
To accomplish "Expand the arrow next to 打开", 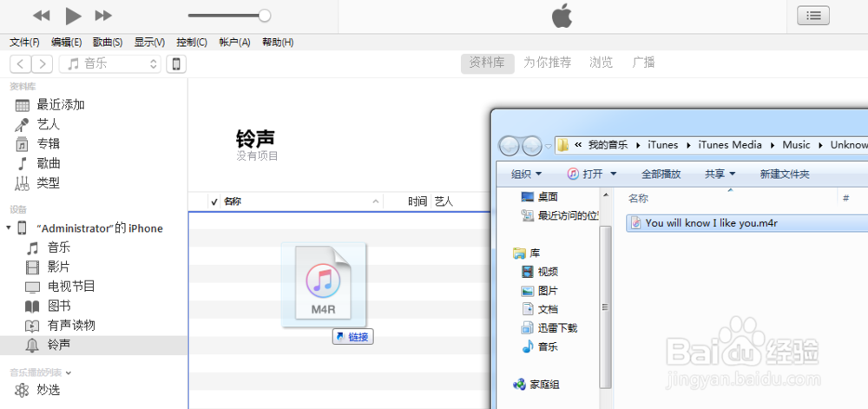I will click(613, 175).
